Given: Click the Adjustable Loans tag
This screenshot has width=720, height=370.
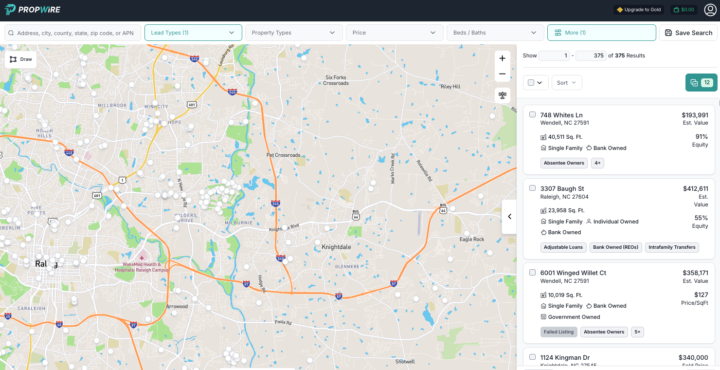Looking at the screenshot, I should pyautogui.click(x=563, y=247).
